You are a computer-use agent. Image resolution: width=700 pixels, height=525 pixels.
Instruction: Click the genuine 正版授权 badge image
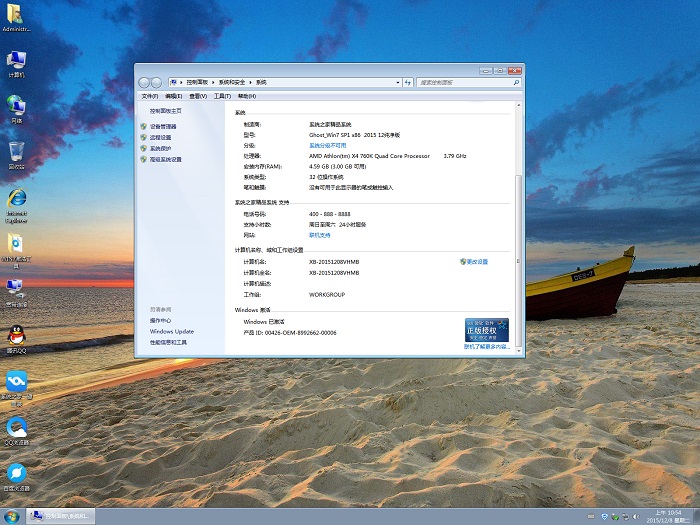coord(487,330)
